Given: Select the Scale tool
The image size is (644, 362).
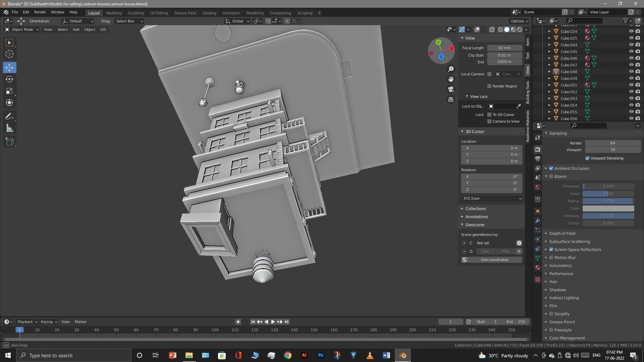Looking at the screenshot, I should coord(9,91).
